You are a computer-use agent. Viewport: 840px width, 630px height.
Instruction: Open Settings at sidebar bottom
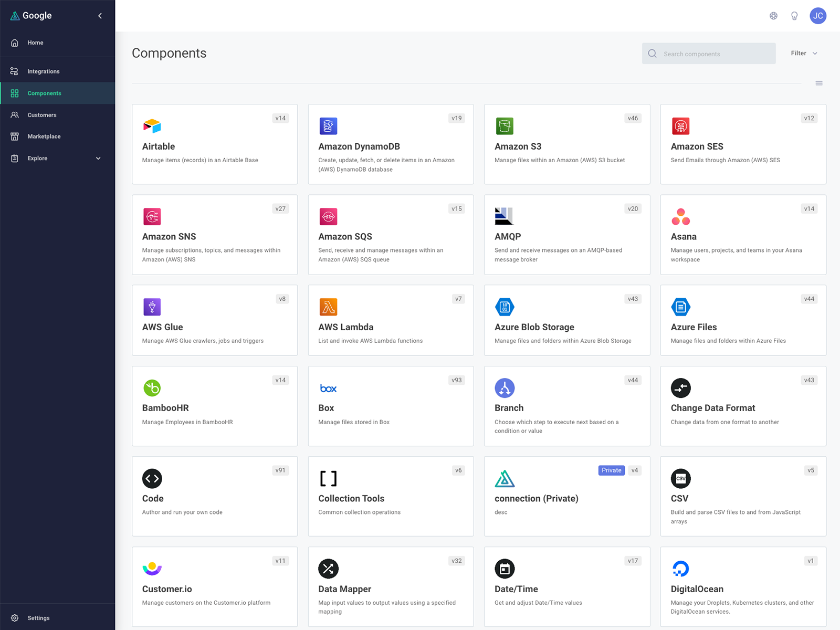pos(38,618)
